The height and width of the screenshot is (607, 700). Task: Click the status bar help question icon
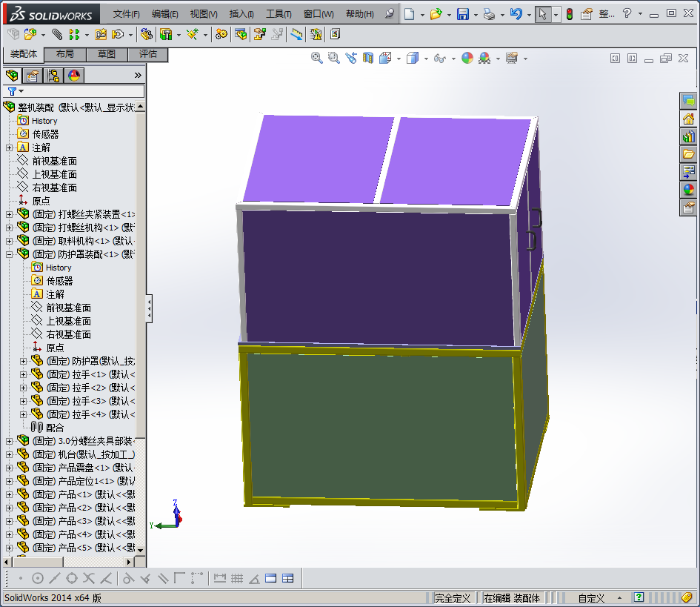(639, 597)
